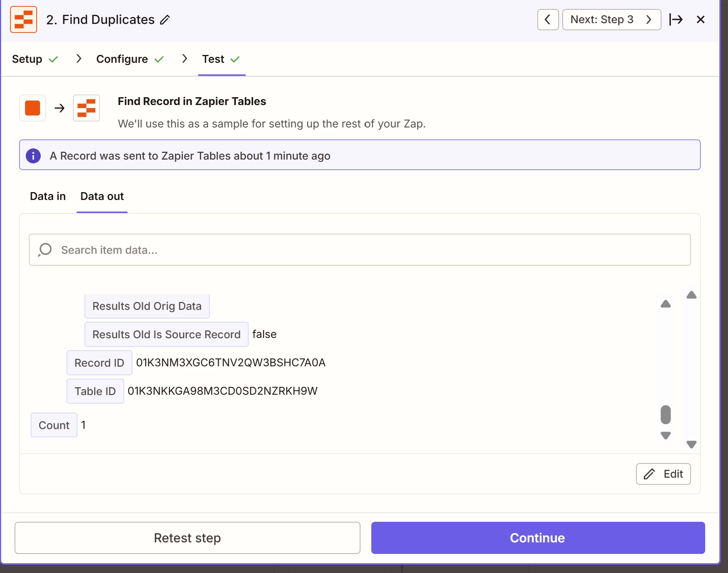Click the Edit button
This screenshot has height=573, width=728.
[663, 474]
